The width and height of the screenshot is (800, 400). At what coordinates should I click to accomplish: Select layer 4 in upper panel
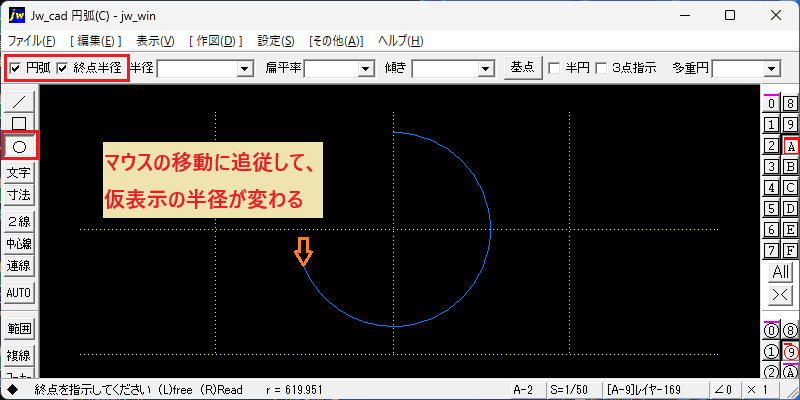771,187
